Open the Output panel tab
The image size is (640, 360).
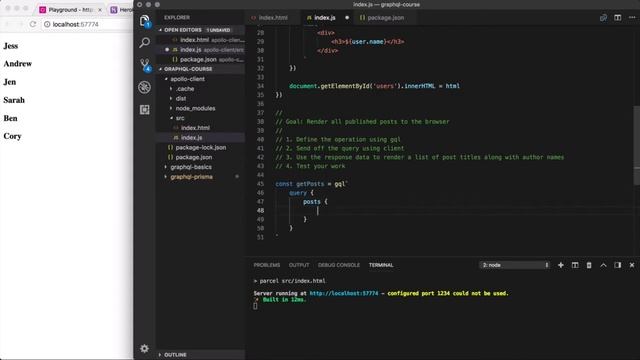299,265
